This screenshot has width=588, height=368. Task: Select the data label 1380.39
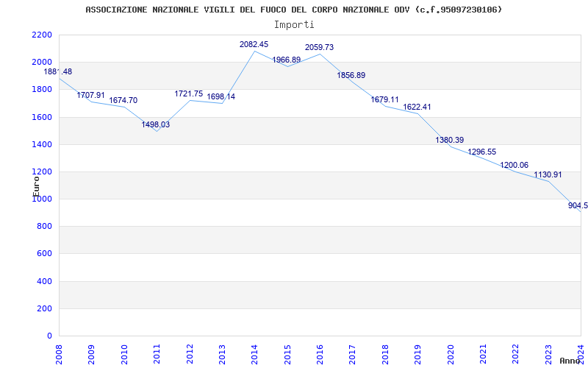[450, 140]
